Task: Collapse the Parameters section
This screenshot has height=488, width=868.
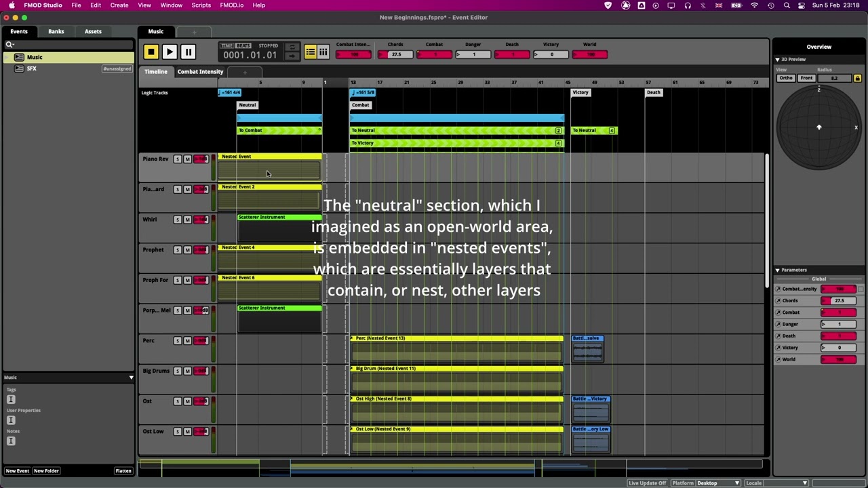Action: pyautogui.click(x=778, y=270)
